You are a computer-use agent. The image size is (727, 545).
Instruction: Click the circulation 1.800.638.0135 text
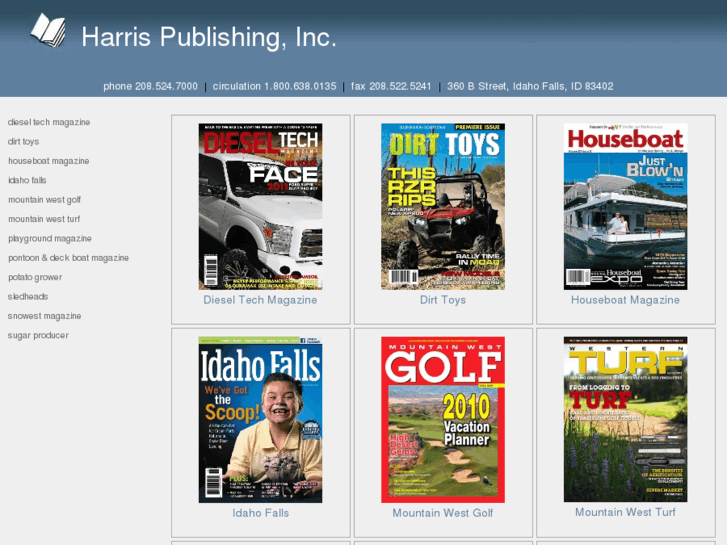click(x=274, y=86)
